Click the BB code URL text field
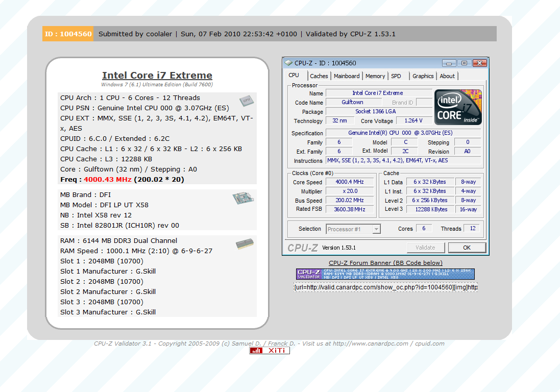The width and height of the screenshot is (560, 392). click(x=386, y=287)
